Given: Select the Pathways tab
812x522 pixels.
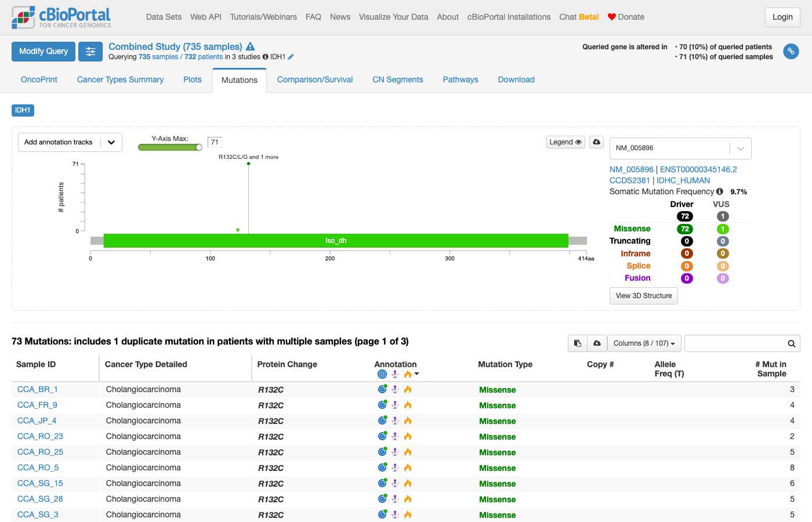Looking at the screenshot, I should pyautogui.click(x=461, y=79).
